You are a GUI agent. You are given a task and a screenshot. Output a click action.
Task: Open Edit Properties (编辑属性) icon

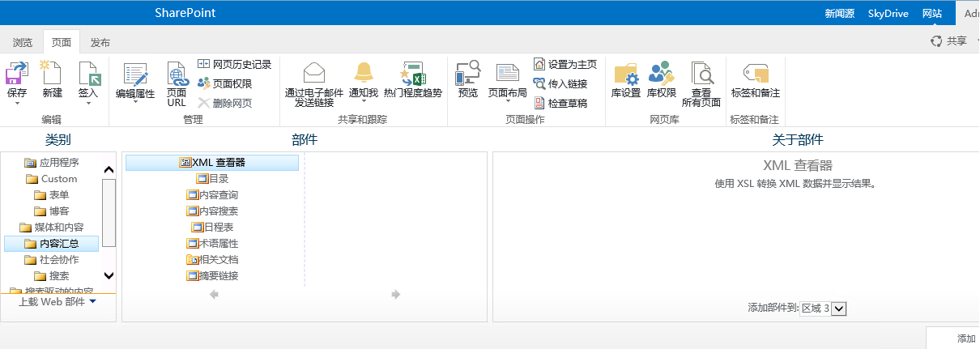135,75
